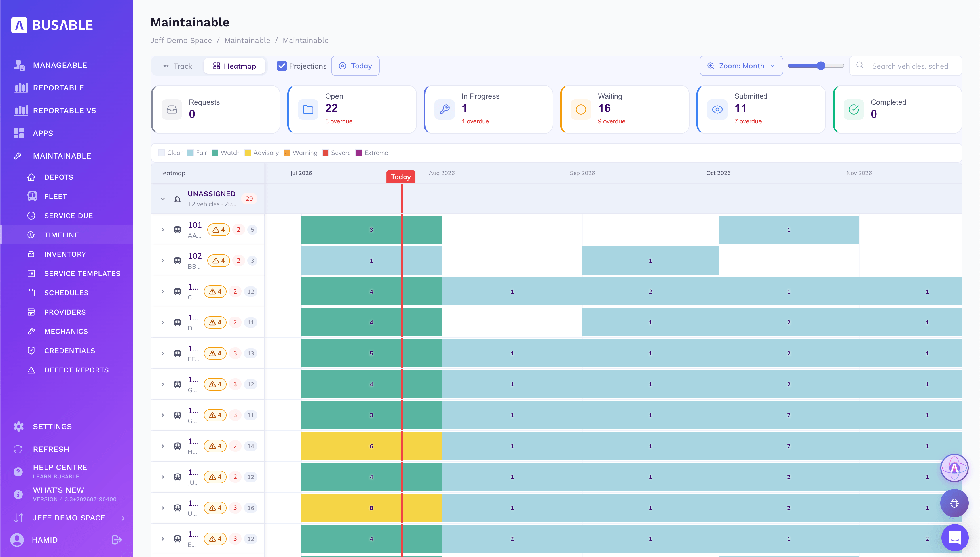980x557 pixels.
Task: Open Service Due via its clock icon
Action: tap(31, 216)
